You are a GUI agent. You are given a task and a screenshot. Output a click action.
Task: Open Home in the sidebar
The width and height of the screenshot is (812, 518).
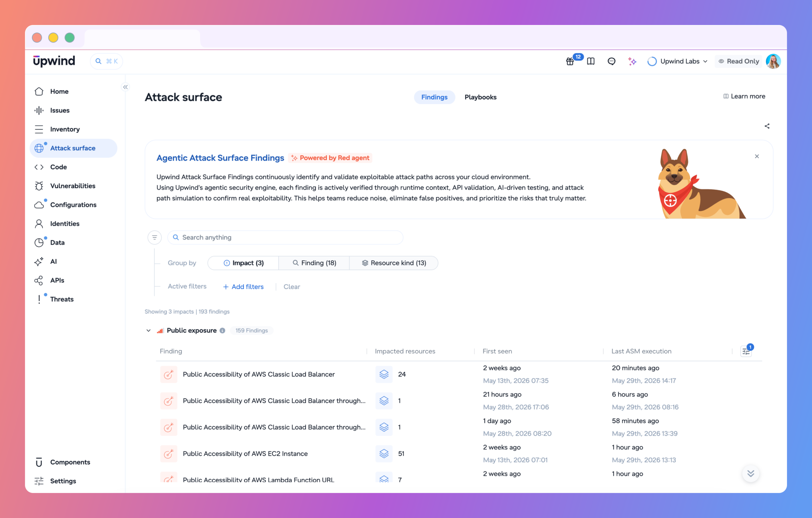pyautogui.click(x=74, y=91)
